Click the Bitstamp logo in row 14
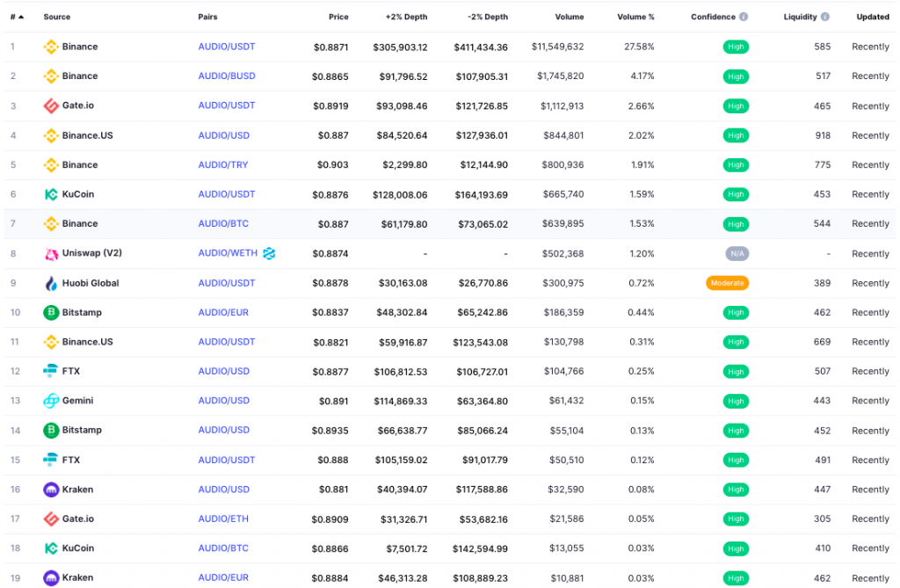Viewport: 900px width, 588px height. [x=51, y=430]
